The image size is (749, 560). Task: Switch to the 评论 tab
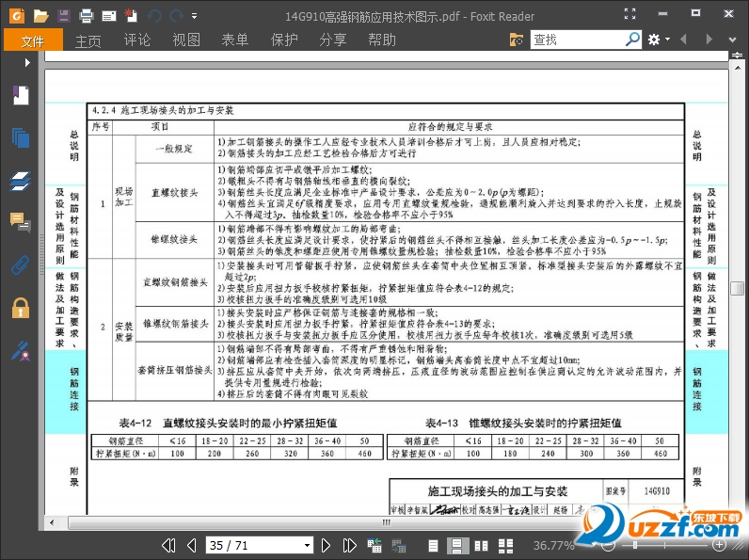point(137,40)
